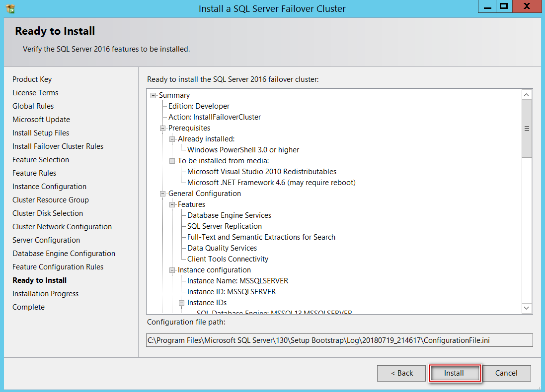Select the Feature Rules step
The height and width of the screenshot is (392, 545).
(x=34, y=173)
